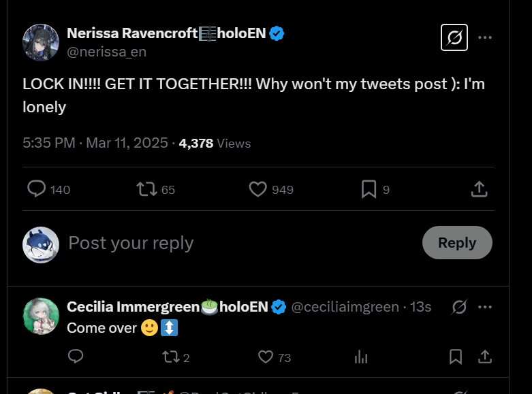View analytics icon on Cecilia's reply
Screen dimensions: 532x394
pos(362,357)
